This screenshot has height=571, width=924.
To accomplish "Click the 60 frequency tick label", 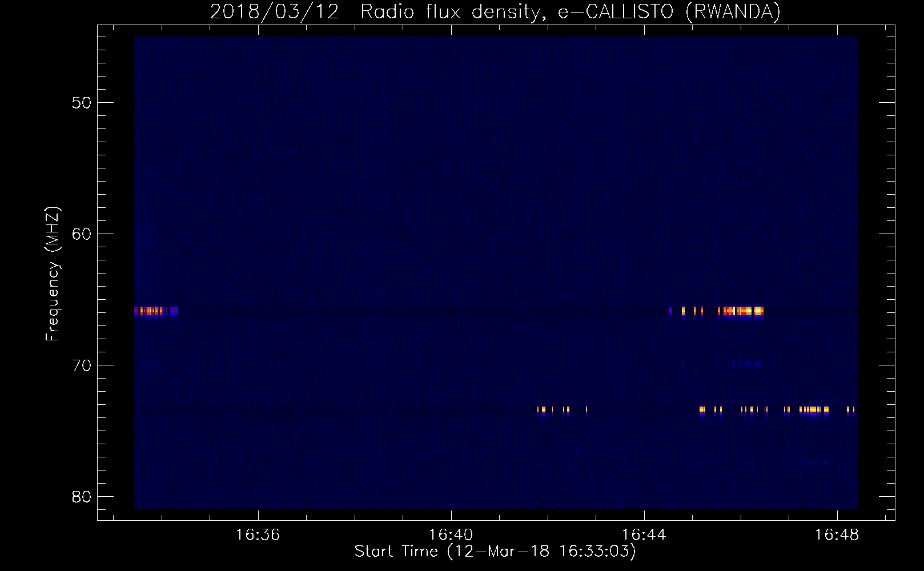I will pos(82,234).
